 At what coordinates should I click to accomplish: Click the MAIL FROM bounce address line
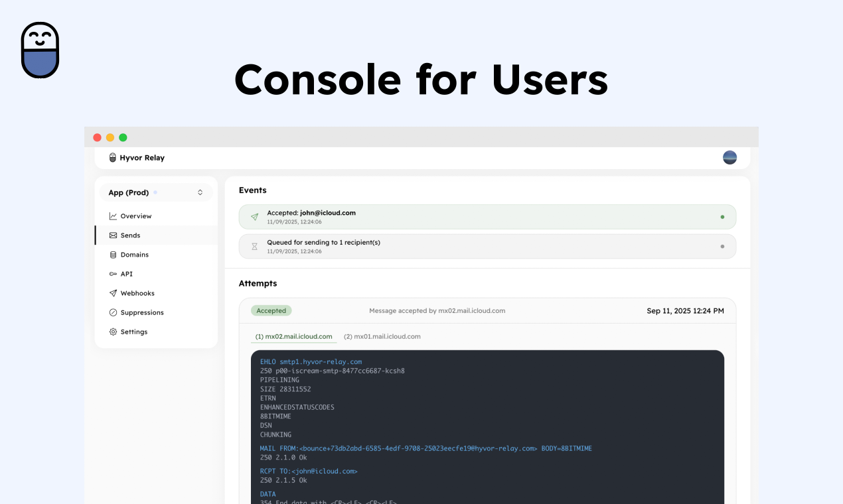[x=426, y=448]
